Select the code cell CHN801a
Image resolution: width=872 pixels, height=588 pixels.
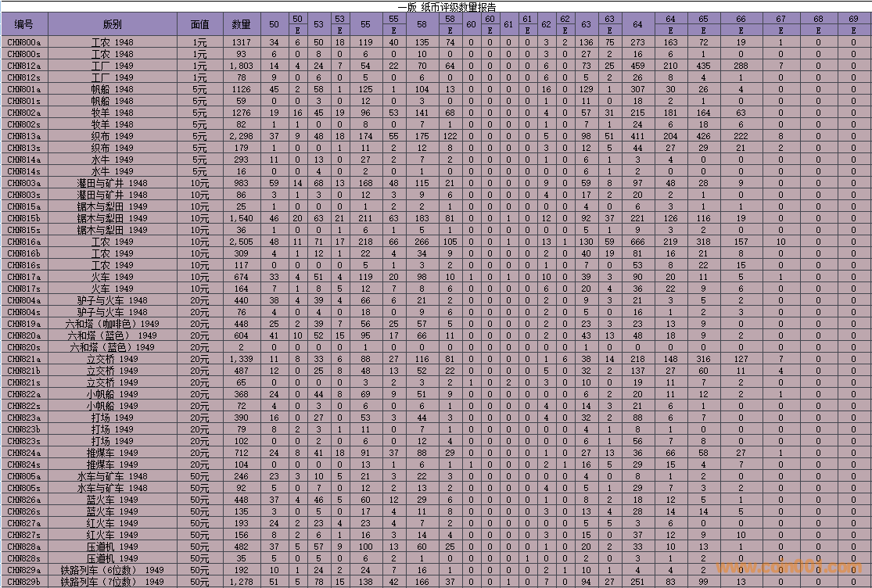coord(24,89)
